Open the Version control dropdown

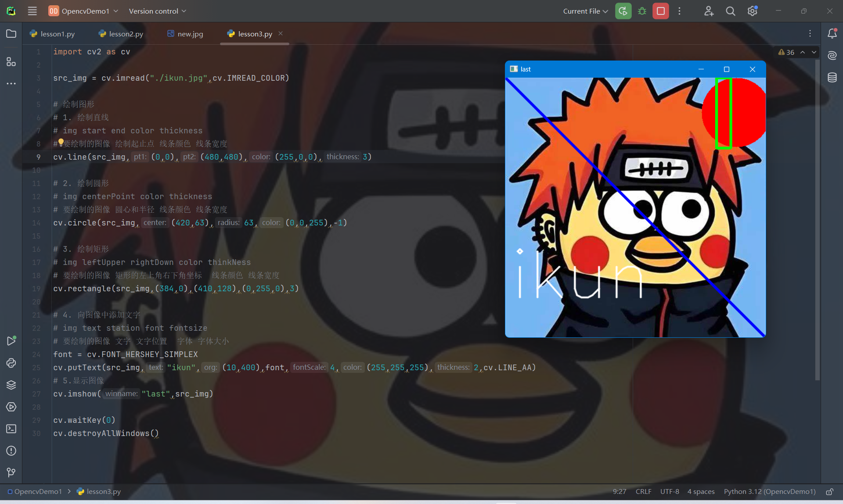(157, 11)
